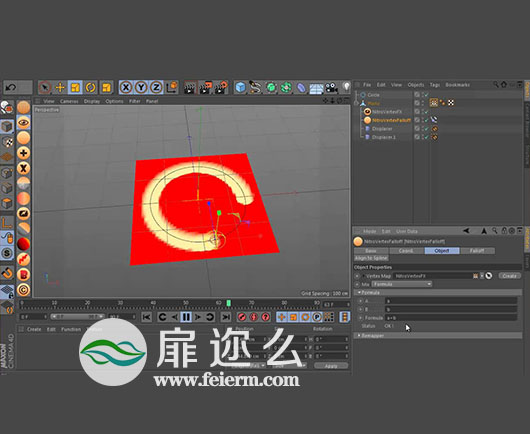Open viewport Options menu

[x=114, y=101]
